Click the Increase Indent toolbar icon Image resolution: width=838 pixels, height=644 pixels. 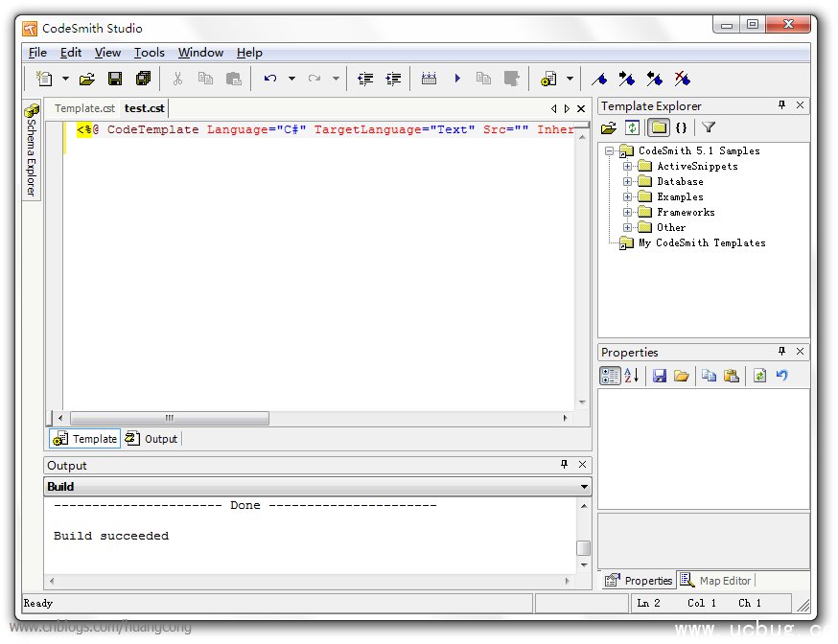point(393,79)
